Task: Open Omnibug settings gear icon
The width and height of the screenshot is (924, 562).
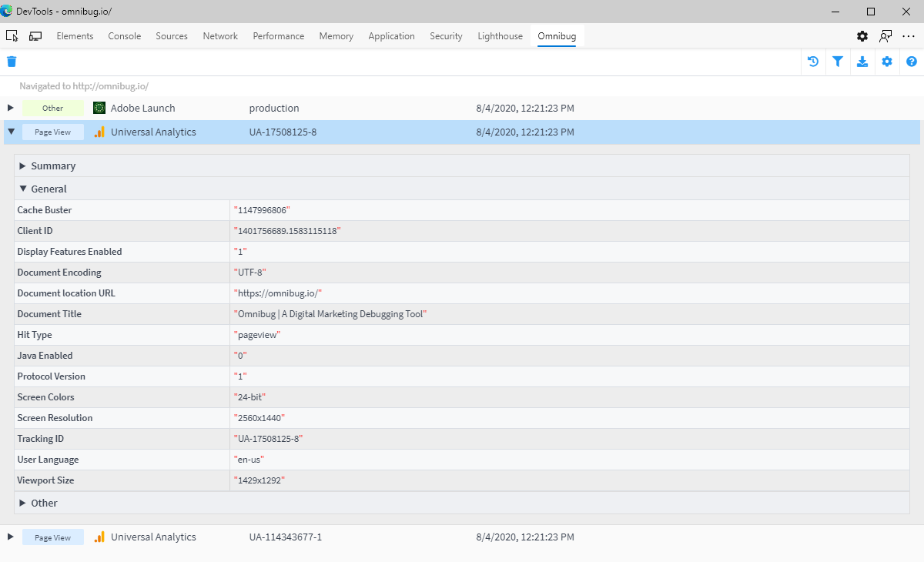Action: pyautogui.click(x=887, y=62)
